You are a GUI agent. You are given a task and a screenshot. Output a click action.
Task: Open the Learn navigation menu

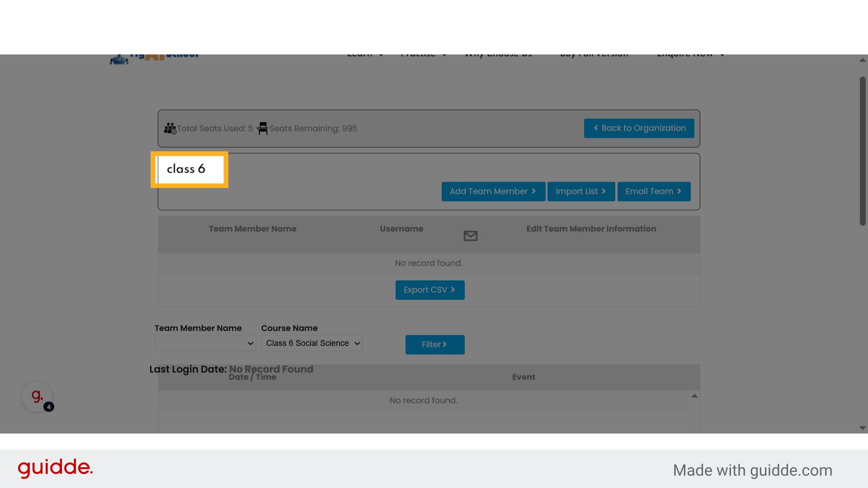point(360,55)
